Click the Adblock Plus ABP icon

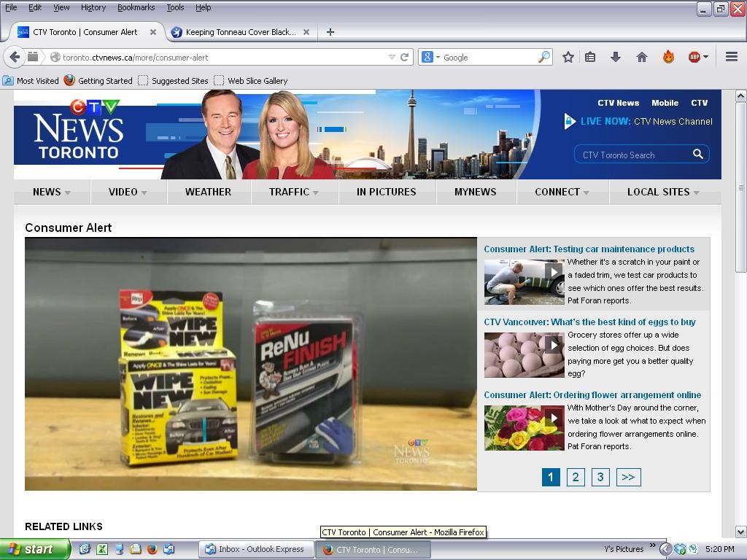click(x=694, y=57)
